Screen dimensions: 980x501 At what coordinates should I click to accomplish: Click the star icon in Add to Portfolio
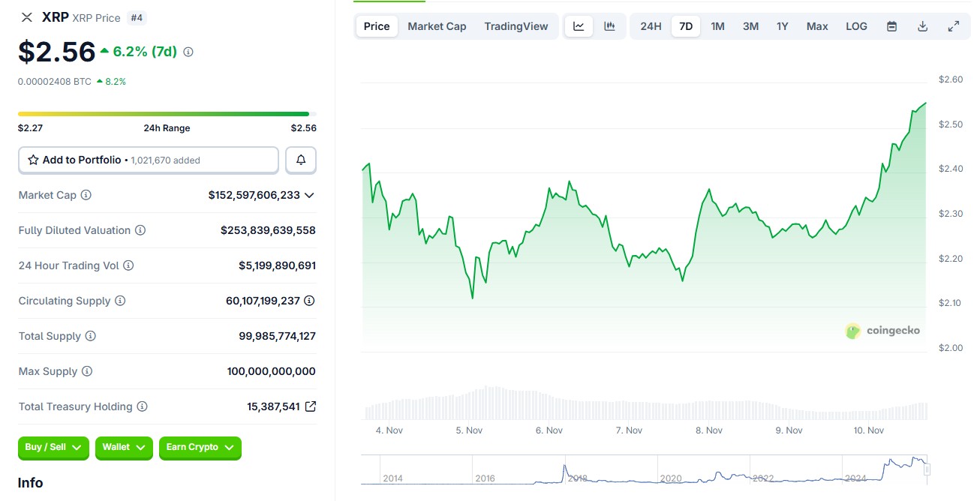[32, 160]
